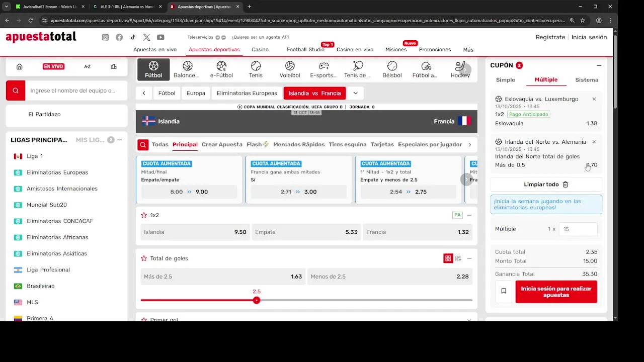Bet on Francia at 1.32
This screenshot has width=644, height=362.
coord(417,232)
